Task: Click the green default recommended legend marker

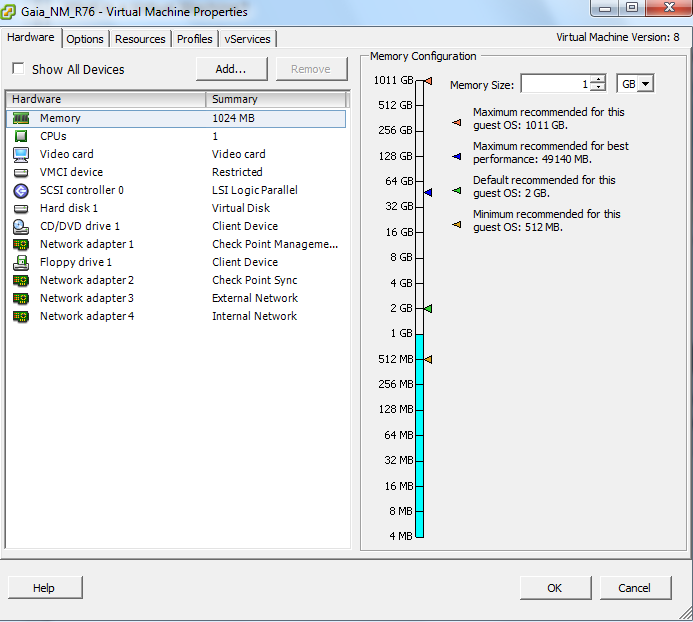Action: pyautogui.click(x=457, y=191)
